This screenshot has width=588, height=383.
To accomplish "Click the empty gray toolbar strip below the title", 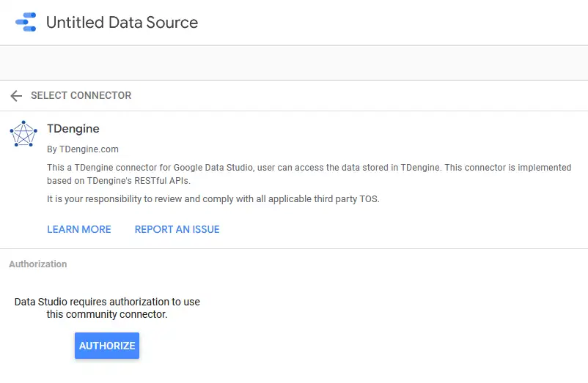I will click(x=294, y=63).
